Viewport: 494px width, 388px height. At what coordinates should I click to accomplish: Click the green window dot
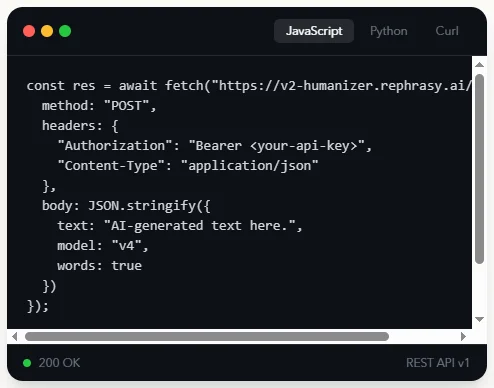click(65, 31)
